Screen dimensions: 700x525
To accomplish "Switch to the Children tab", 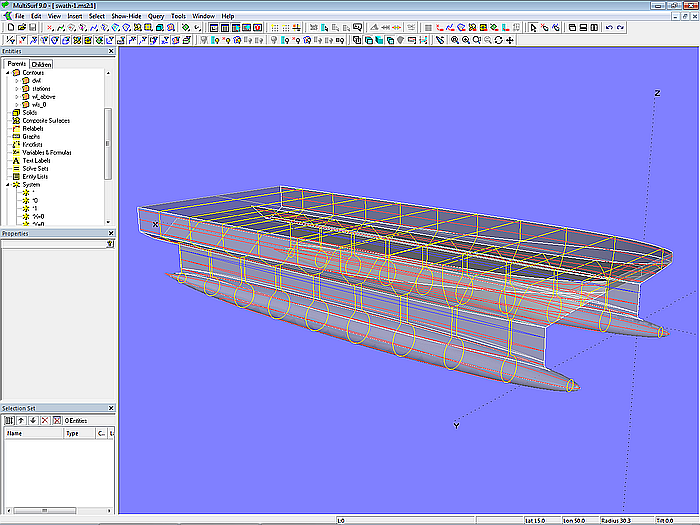I will 41,64.
